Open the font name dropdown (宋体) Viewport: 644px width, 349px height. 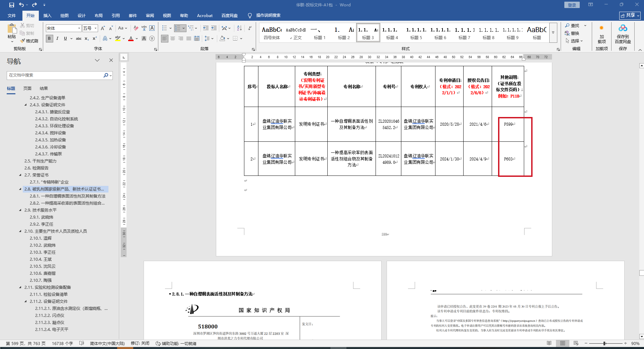[x=79, y=28]
